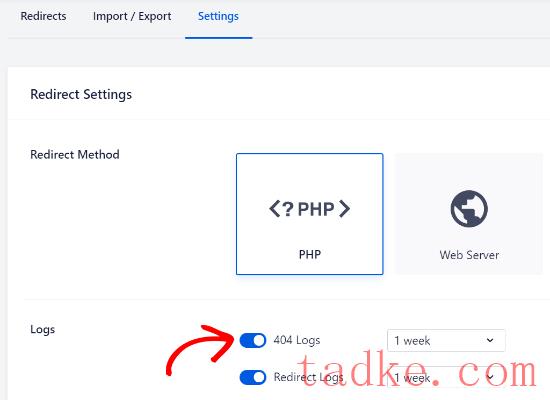Click the PHP code bracket icon
This screenshot has width=550, height=400.
coord(309,209)
